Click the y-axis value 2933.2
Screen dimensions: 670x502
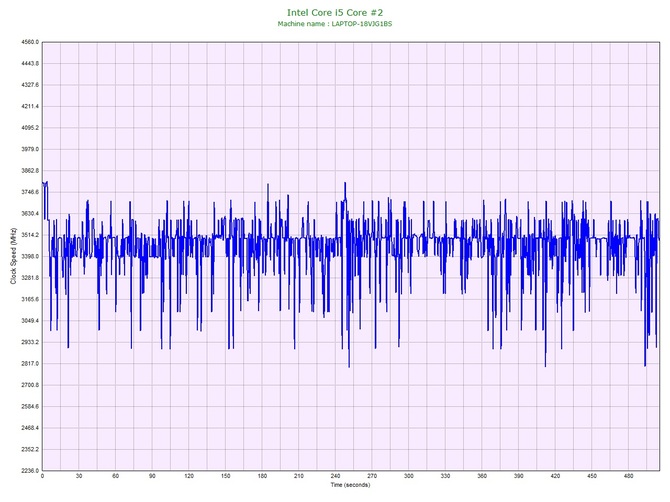click(30, 342)
